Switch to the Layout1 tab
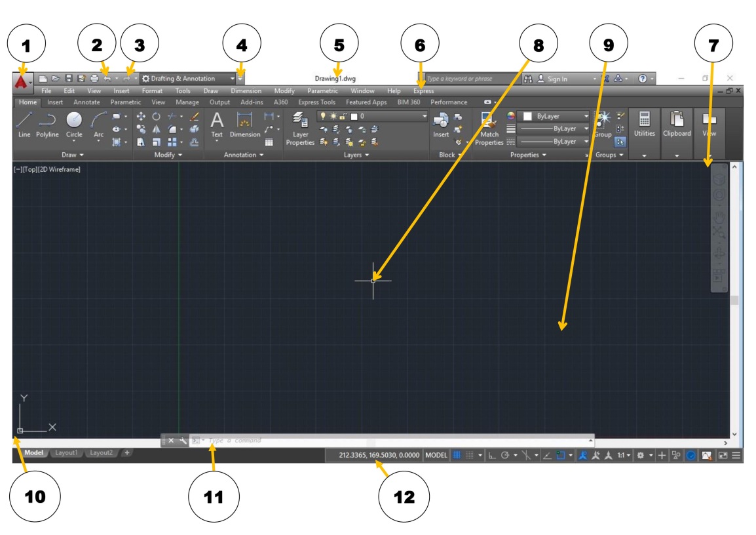Viewport: 756px width, 535px height. click(x=65, y=452)
